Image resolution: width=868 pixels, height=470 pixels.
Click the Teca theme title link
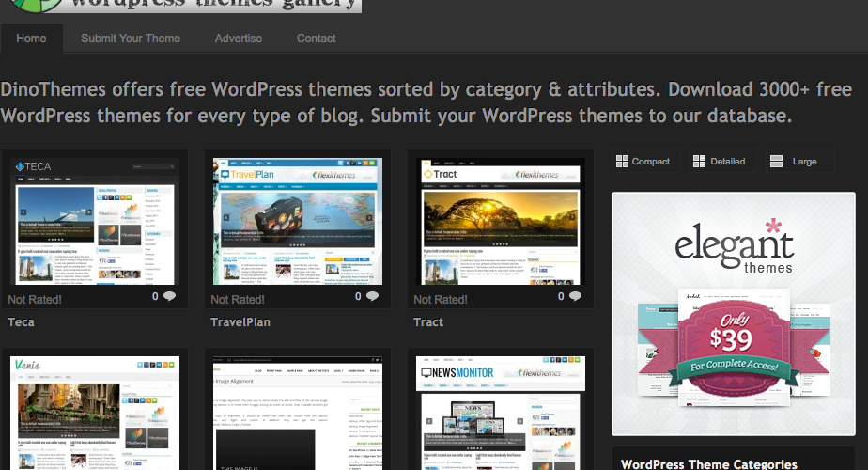[21, 322]
